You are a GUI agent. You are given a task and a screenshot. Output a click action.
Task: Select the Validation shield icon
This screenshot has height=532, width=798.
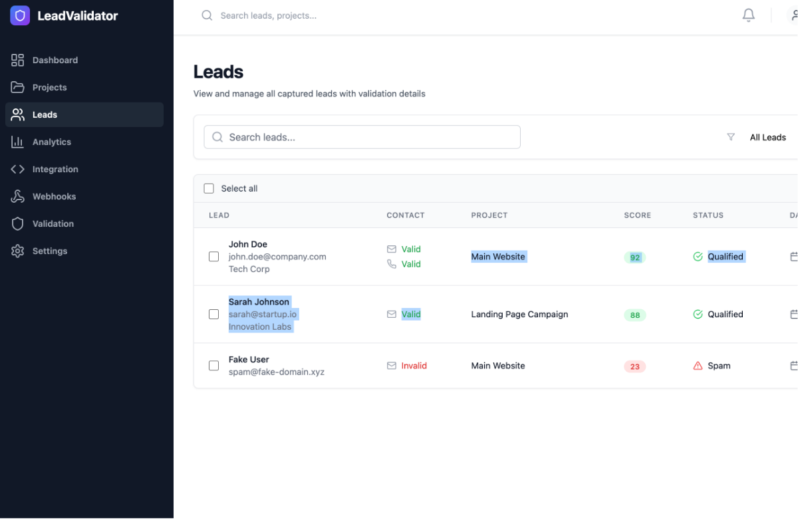pos(17,223)
